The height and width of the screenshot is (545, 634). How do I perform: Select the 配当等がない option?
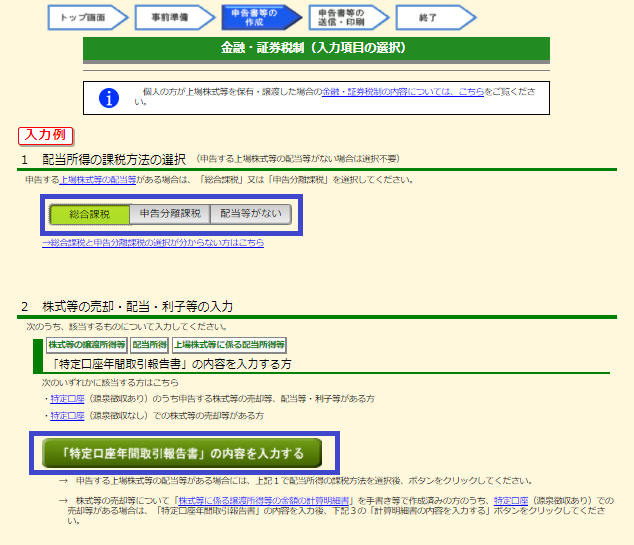coord(251,214)
